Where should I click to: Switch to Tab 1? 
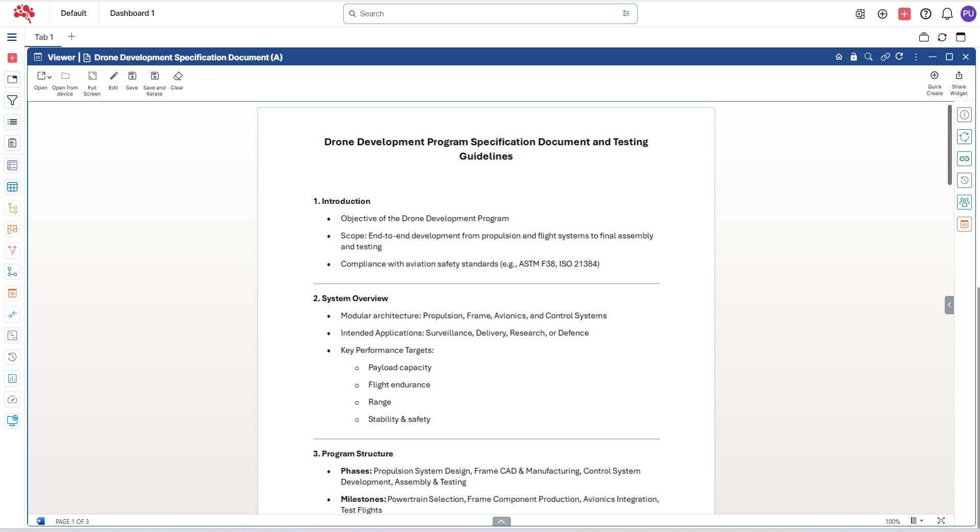point(44,37)
